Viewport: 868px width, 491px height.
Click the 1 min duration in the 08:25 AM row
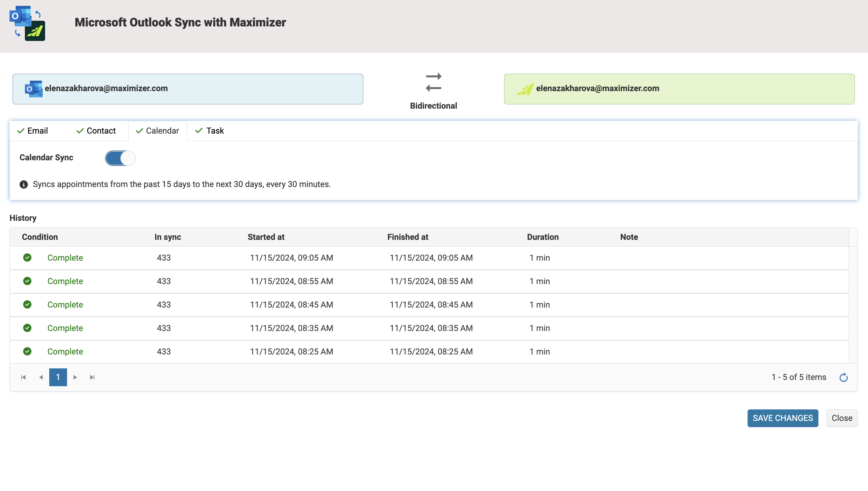pyautogui.click(x=540, y=352)
